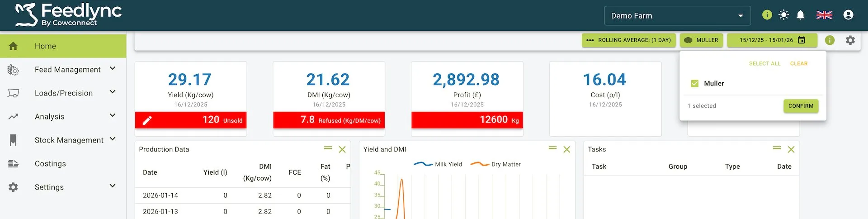868x219 pixels.
Task: Click the Feed Management grain icon
Action: point(13,70)
